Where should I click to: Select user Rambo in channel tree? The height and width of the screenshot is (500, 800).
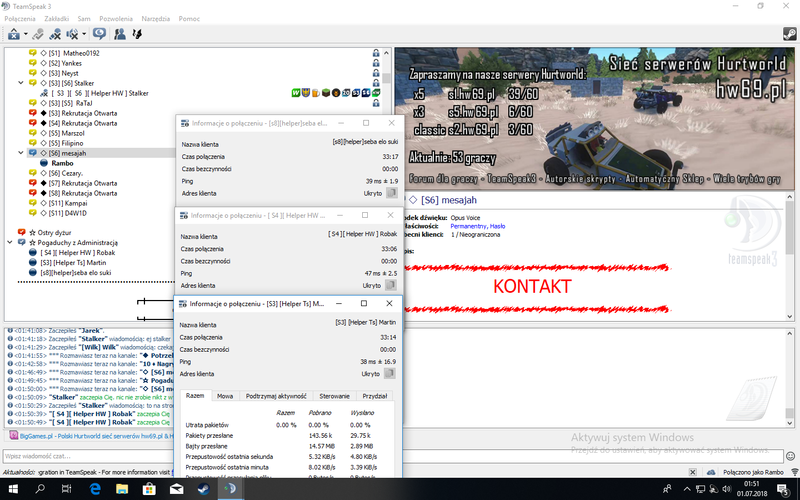(x=62, y=163)
